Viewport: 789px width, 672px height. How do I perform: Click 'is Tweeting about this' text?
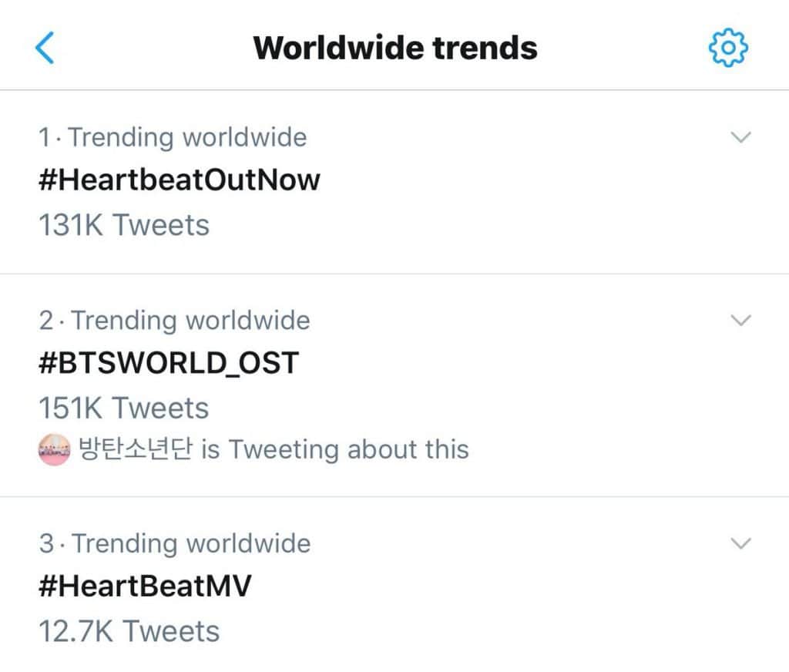334,449
